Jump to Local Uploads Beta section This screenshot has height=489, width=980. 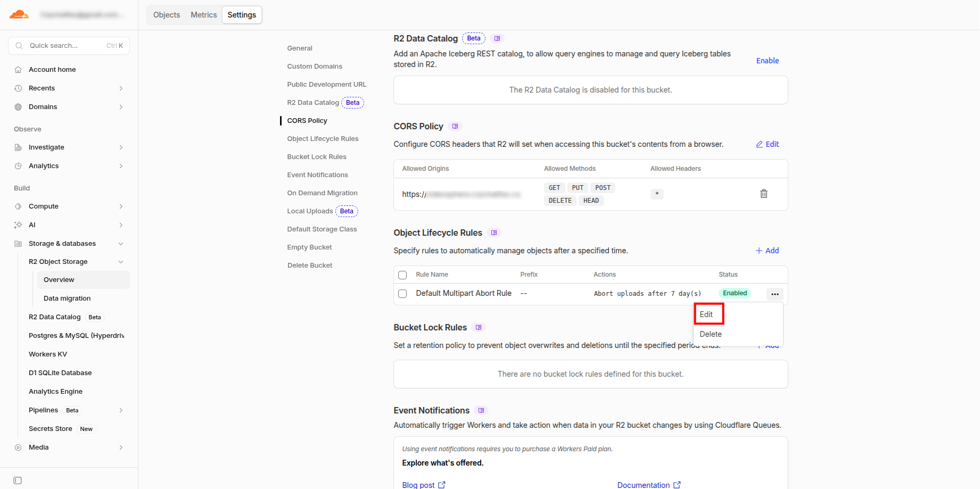tap(323, 211)
